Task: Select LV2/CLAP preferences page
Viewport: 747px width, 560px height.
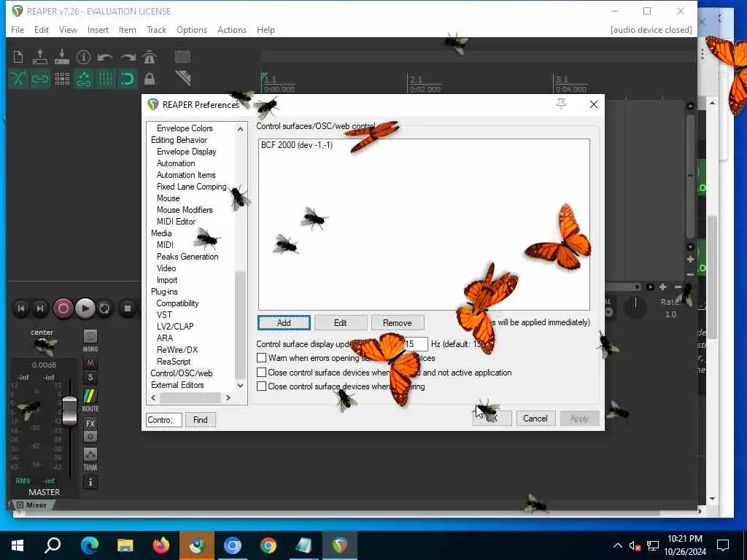Action: coord(175,327)
